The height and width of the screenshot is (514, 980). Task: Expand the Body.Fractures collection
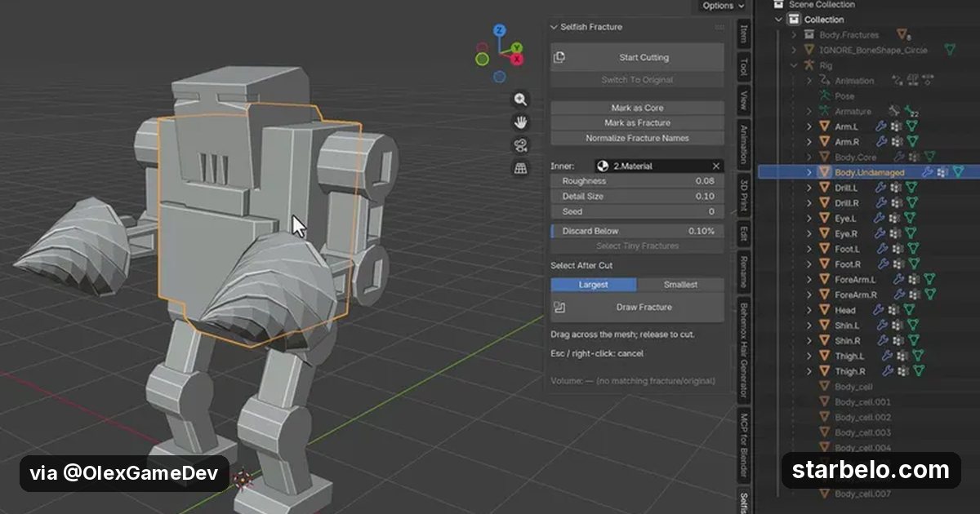pos(794,35)
